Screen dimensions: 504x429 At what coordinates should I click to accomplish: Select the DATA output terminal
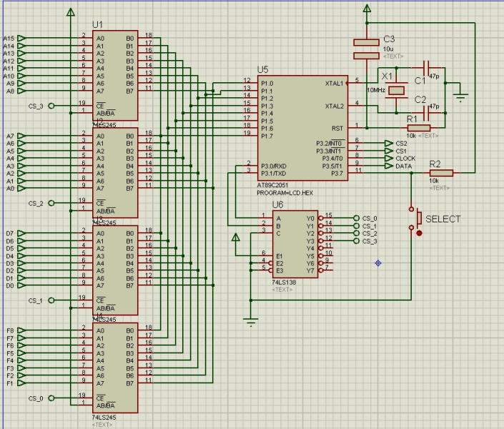(x=388, y=166)
